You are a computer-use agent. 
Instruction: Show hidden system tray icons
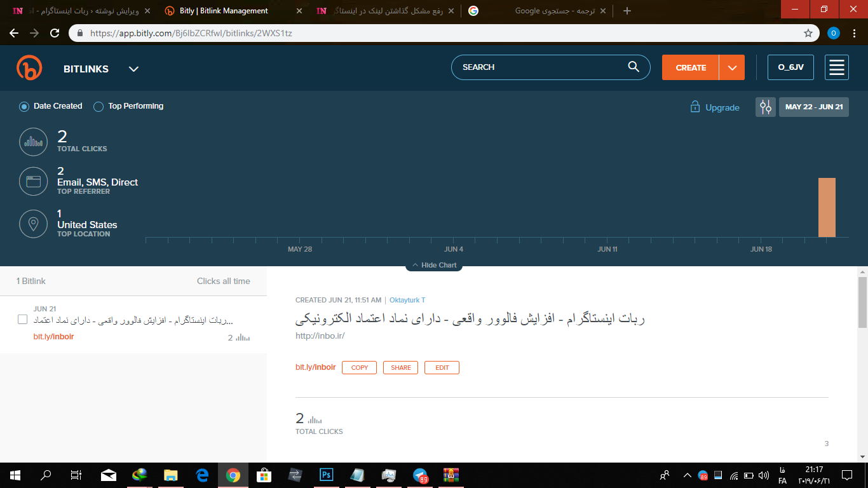pyautogui.click(x=688, y=475)
